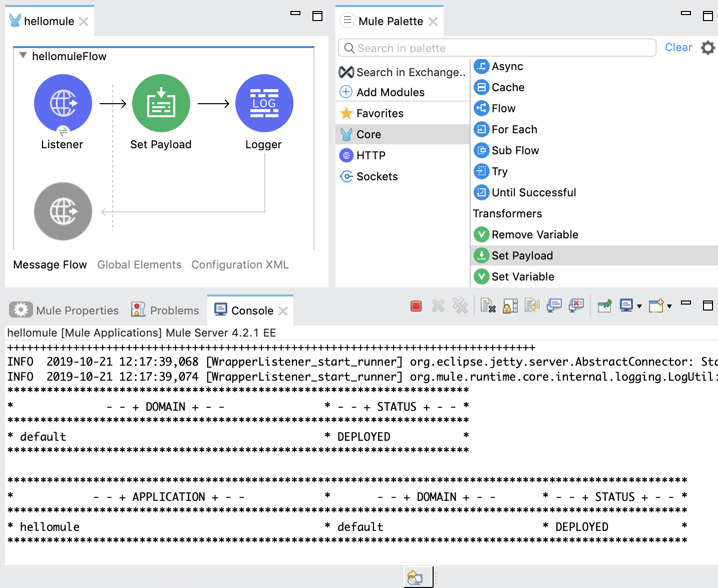
Task: Pin the Console view
Action: 604,306
